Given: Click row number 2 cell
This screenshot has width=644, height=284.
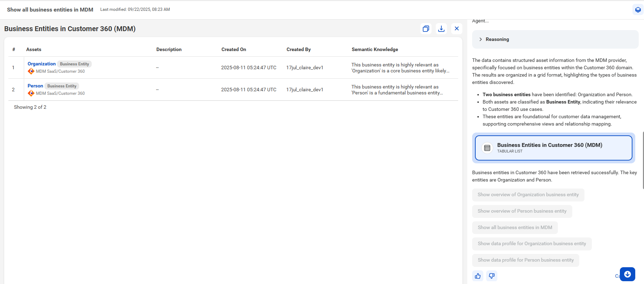Looking at the screenshot, I should [x=13, y=90].
